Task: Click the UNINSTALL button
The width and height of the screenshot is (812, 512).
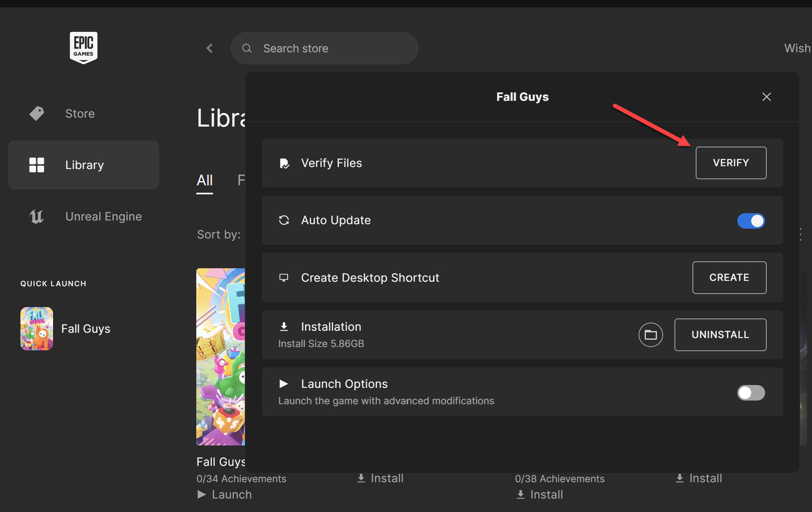Action: pos(720,335)
